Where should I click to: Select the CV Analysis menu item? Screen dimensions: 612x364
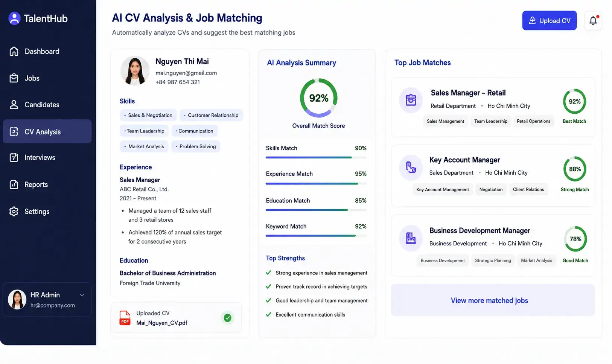[47, 131]
